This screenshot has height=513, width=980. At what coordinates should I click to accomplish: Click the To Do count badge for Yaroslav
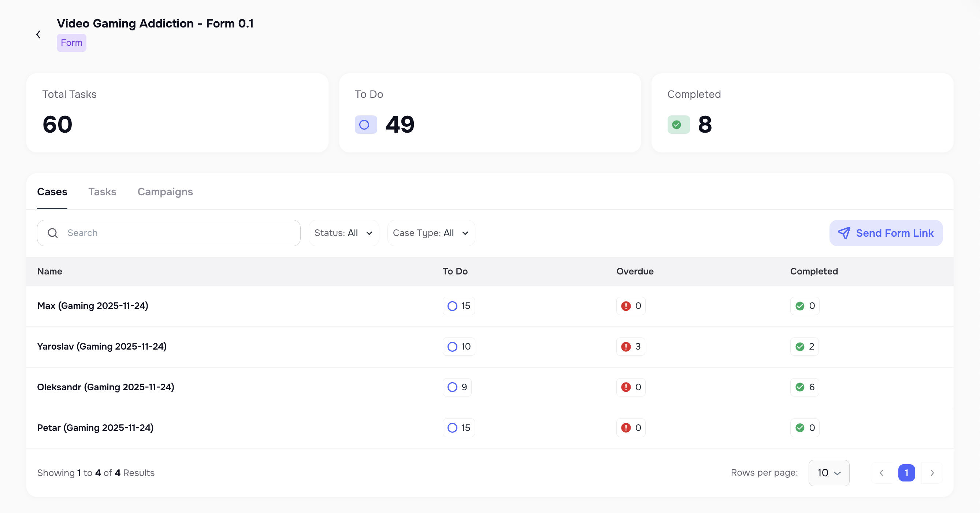tap(459, 347)
